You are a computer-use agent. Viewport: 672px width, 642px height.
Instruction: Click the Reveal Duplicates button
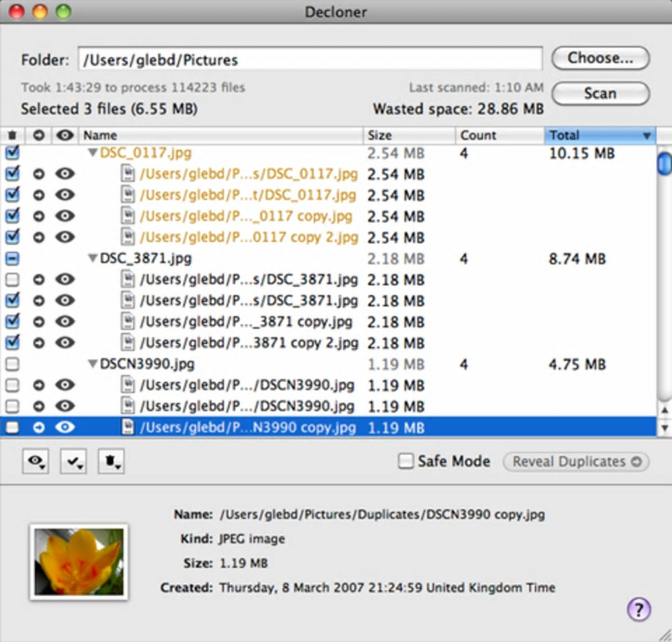point(576,462)
